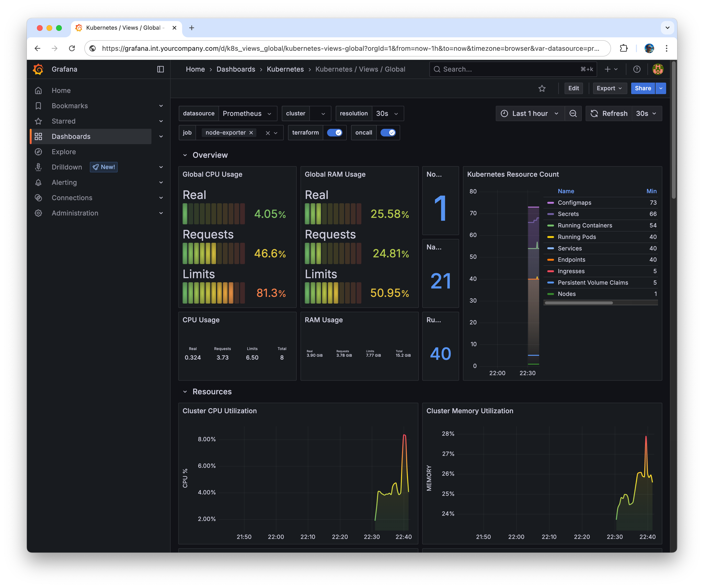Select Kubernetes in the breadcrumb

coord(285,69)
